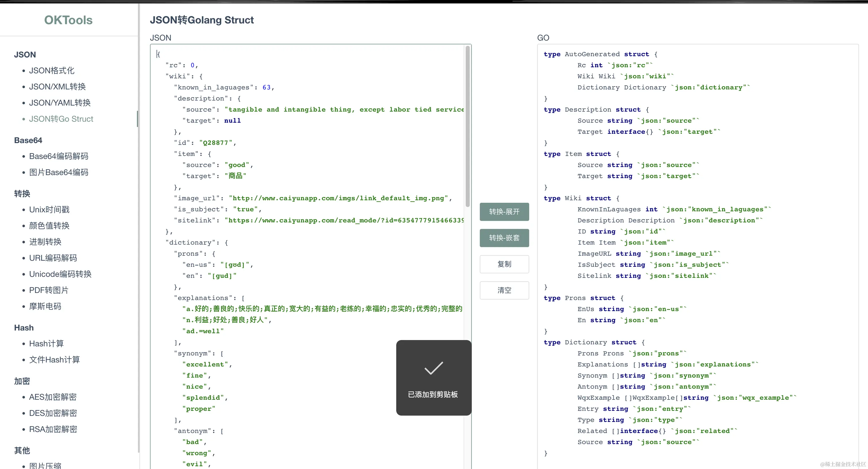Open PDF转图片 tool
The height and width of the screenshot is (469, 868).
click(49, 290)
